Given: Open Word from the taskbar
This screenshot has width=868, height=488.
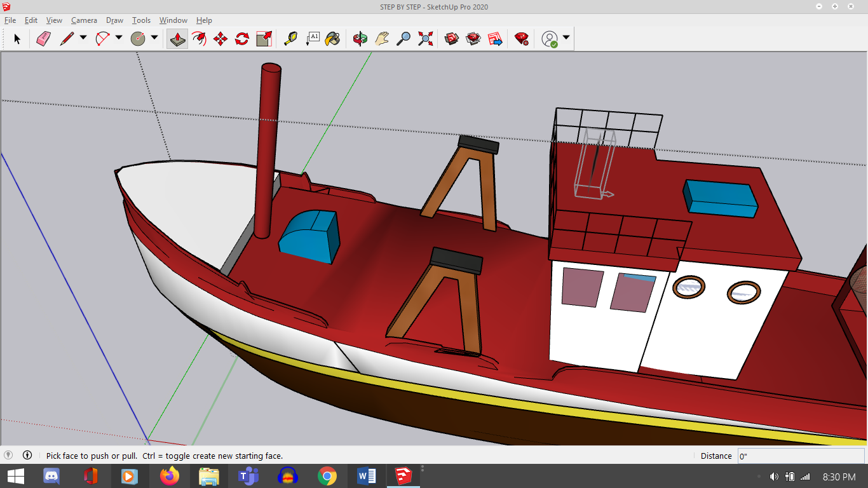Looking at the screenshot, I should point(367,476).
